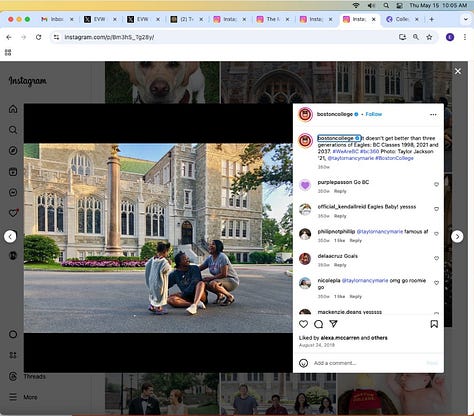
Task: Save the post with bookmark icon
Action: point(434,324)
